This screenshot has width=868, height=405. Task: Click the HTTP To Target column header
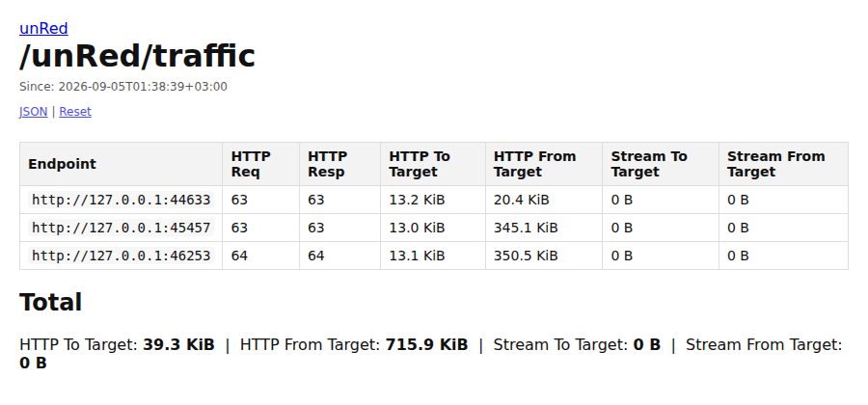click(433, 164)
